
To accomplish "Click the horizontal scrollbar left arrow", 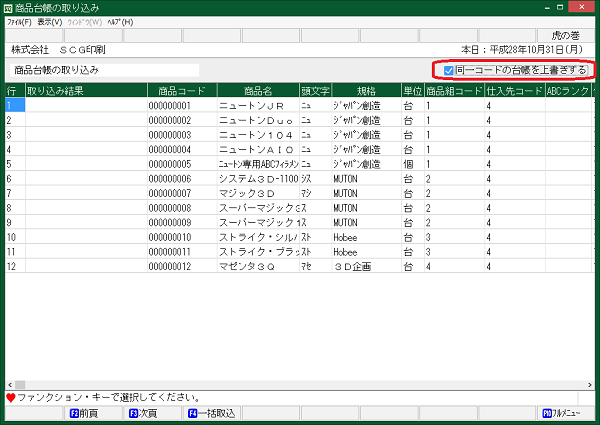I will (x=10, y=384).
